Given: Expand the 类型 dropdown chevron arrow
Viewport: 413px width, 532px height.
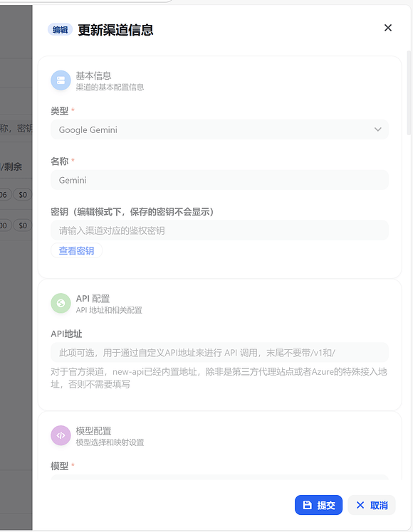Looking at the screenshot, I should [x=377, y=129].
